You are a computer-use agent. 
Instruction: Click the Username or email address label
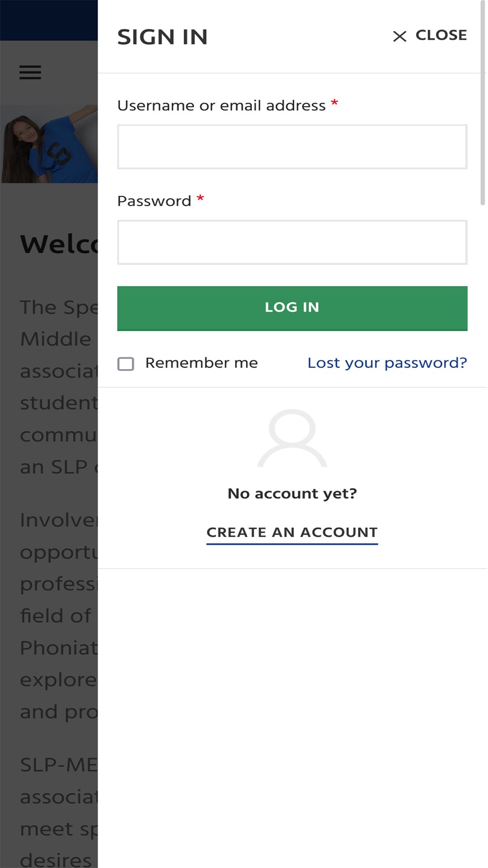click(222, 105)
